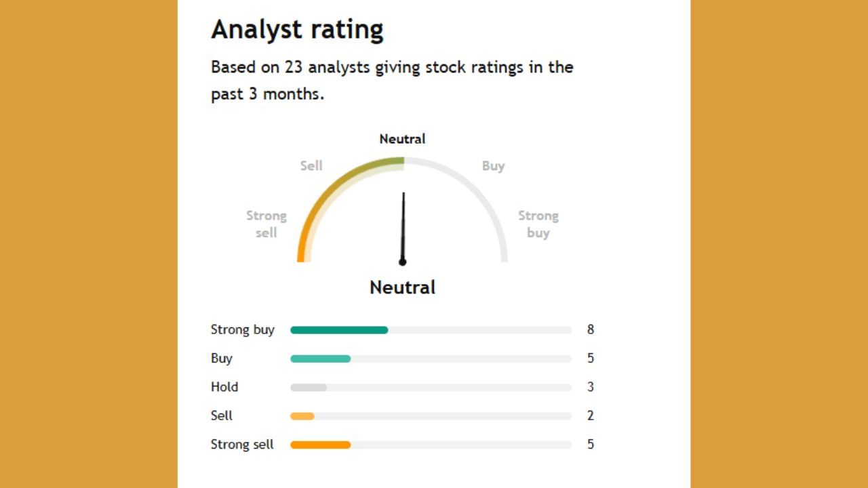This screenshot has height=488, width=868.
Task: Click the Sell label on gauge
Action: point(311,165)
